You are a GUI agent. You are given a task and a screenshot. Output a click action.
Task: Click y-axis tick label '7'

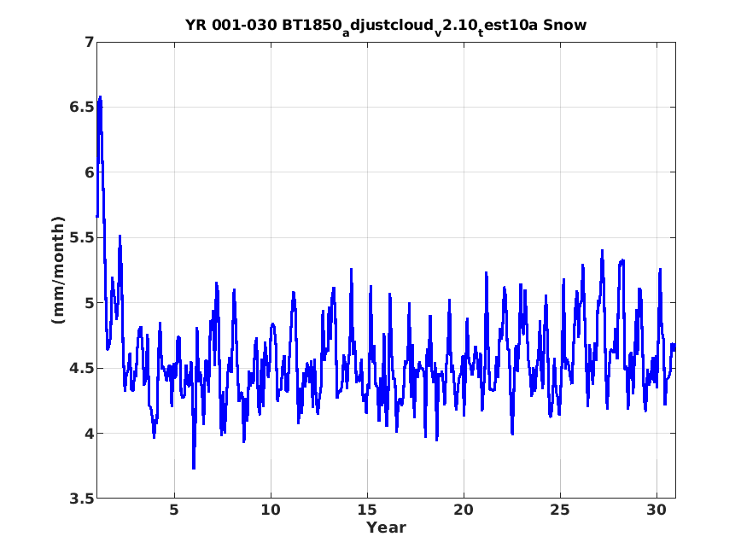click(x=90, y=43)
